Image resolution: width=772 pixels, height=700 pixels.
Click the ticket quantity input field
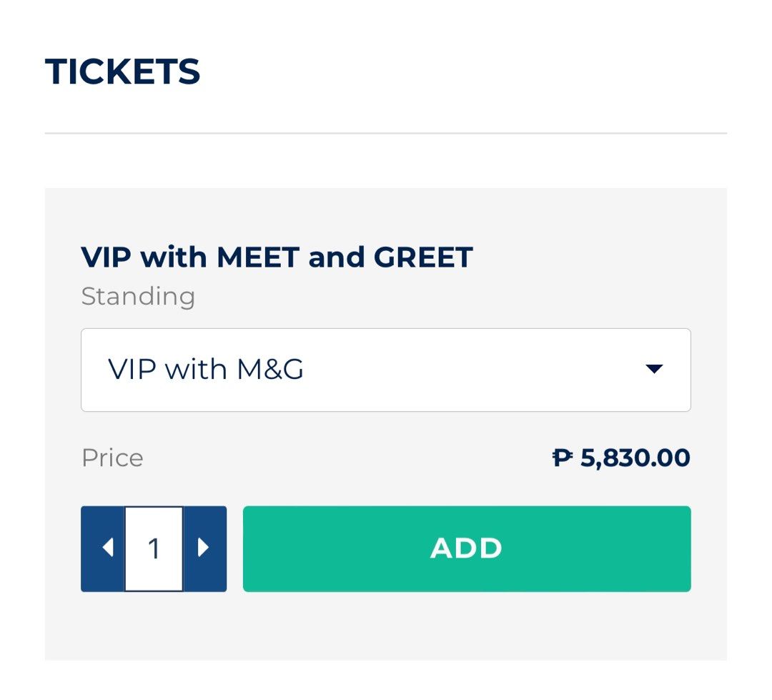coord(154,549)
